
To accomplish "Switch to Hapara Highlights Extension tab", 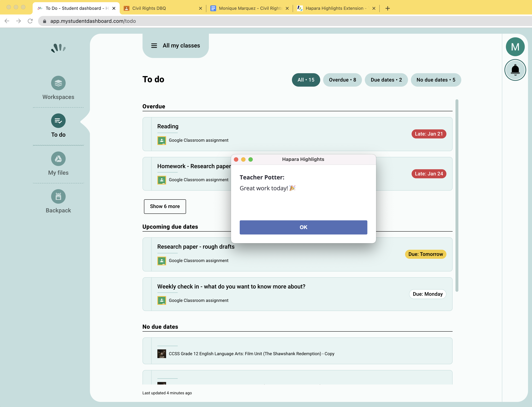I will [x=336, y=8].
